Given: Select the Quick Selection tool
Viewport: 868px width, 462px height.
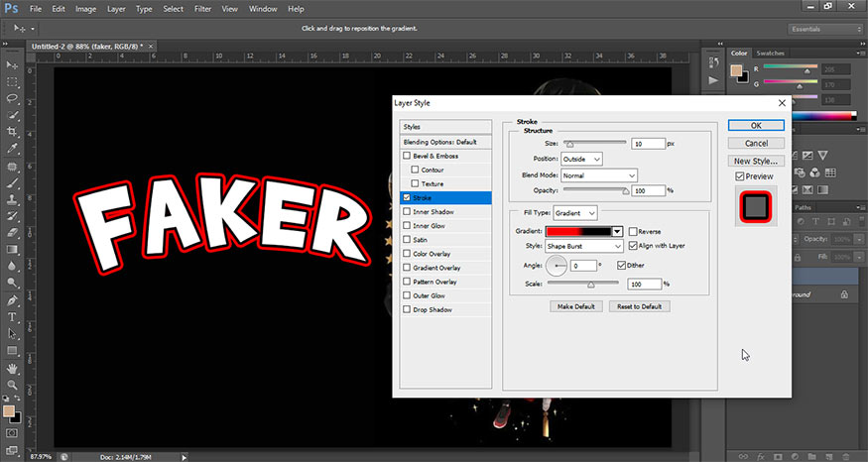Looking at the screenshot, I should (x=12, y=115).
